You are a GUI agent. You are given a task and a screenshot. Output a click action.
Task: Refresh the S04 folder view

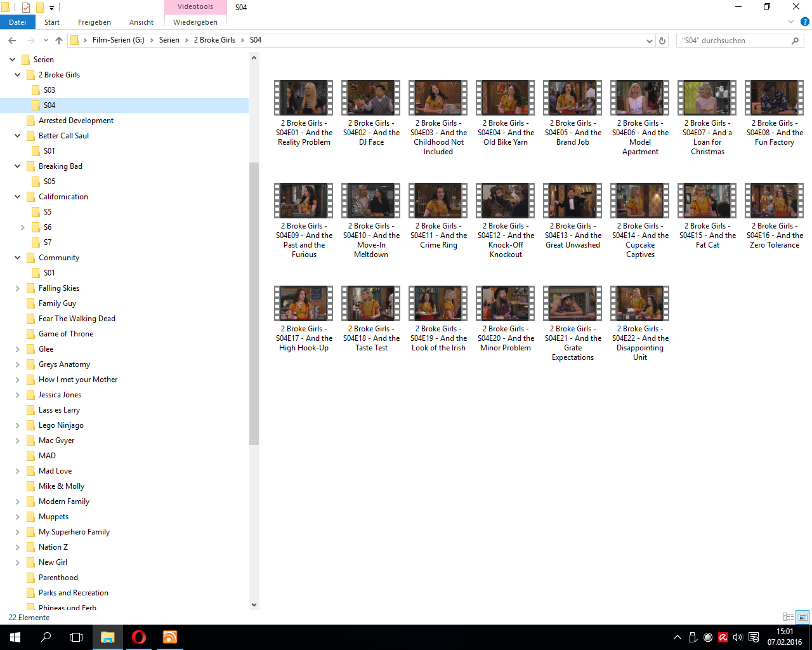click(662, 41)
